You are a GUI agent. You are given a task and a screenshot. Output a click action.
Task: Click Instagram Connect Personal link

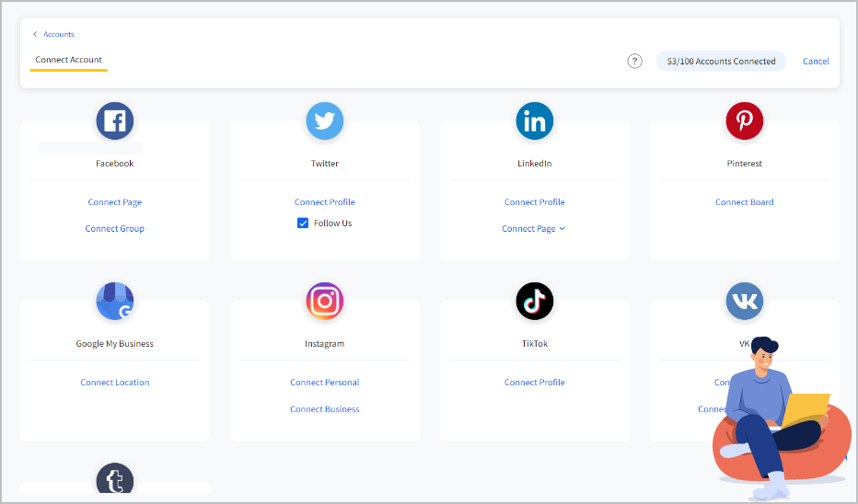pos(324,383)
